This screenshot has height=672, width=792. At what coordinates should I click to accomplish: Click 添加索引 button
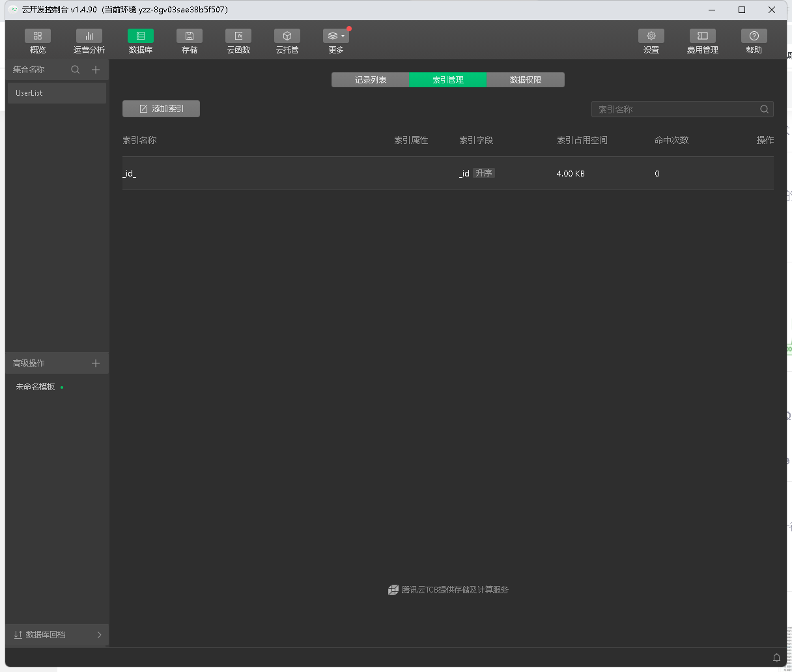click(x=161, y=109)
